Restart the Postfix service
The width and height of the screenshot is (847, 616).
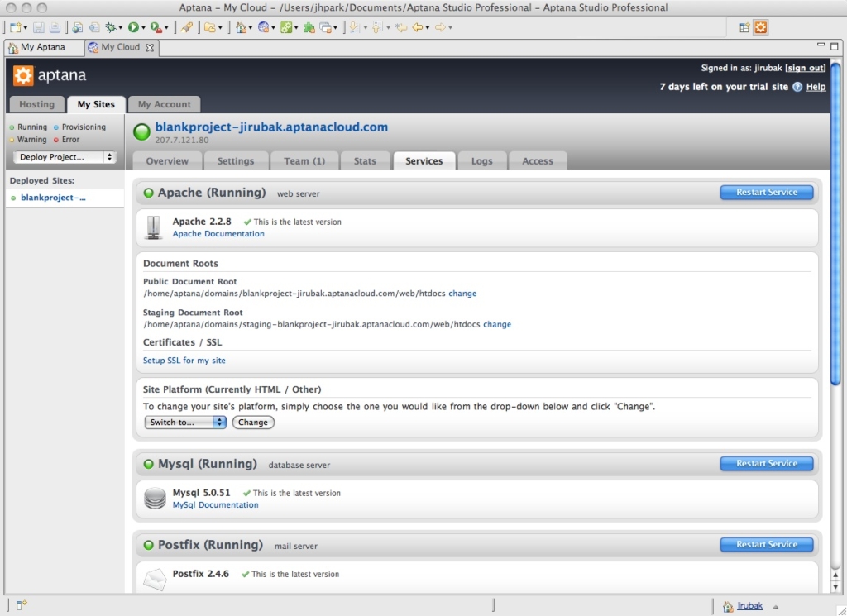767,544
